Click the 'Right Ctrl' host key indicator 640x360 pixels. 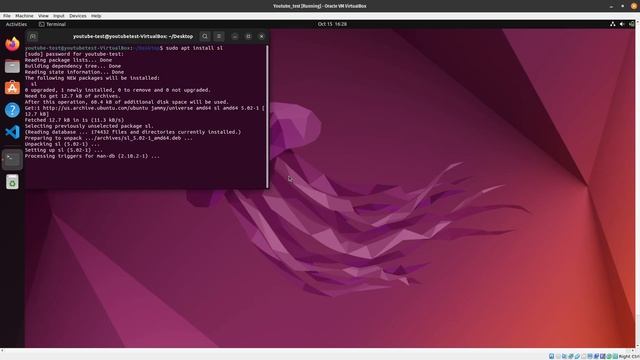[x=629, y=357]
